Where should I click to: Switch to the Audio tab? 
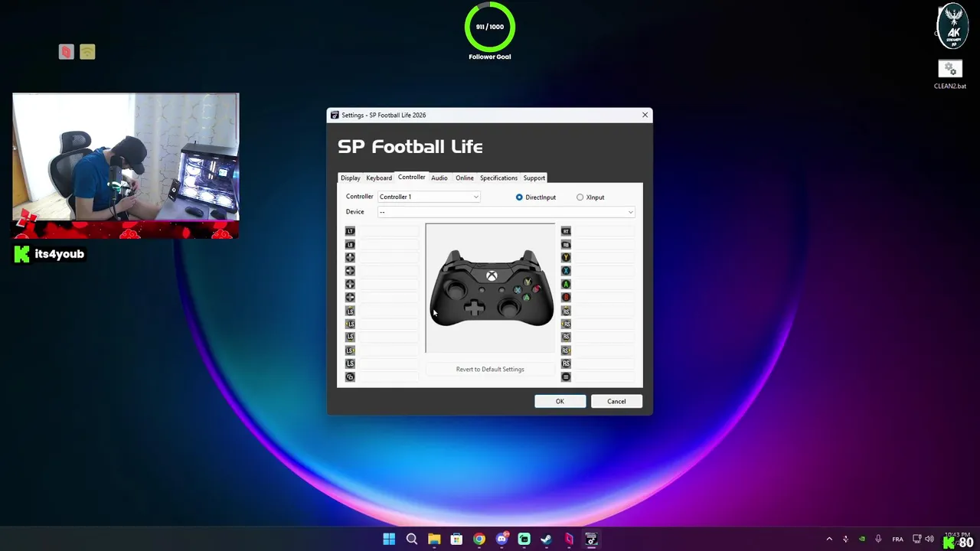(x=439, y=178)
